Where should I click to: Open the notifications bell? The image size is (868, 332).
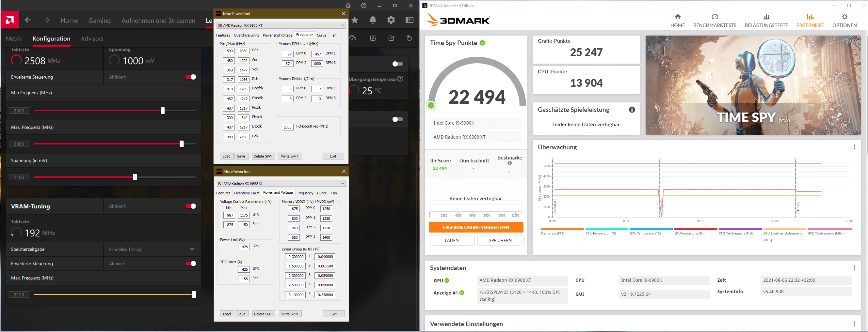click(x=373, y=20)
